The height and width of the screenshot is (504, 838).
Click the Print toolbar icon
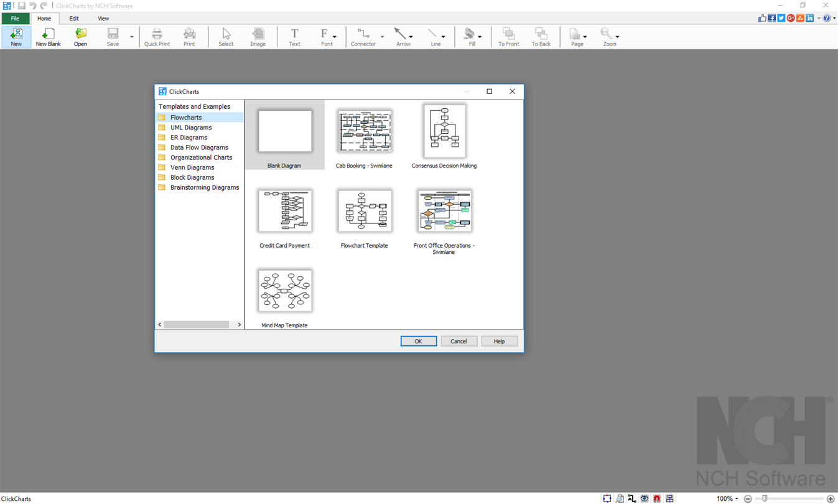[x=189, y=37]
